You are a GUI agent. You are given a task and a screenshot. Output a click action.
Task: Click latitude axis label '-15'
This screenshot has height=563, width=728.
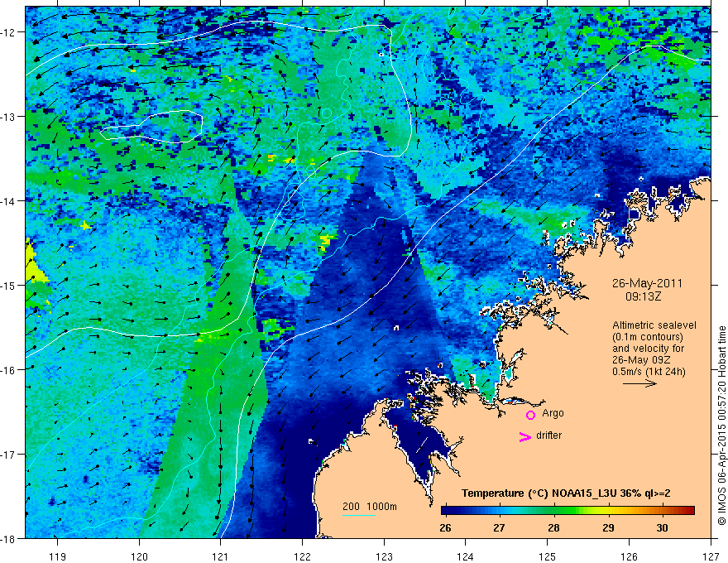pyautogui.click(x=8, y=285)
